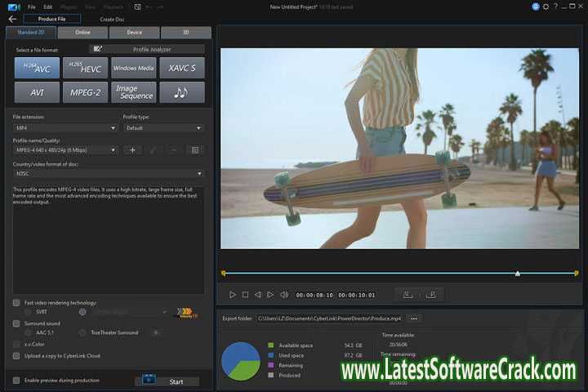This screenshot has height=392, width=588.
Task: Click the back arrow icon
Action: click(x=12, y=19)
